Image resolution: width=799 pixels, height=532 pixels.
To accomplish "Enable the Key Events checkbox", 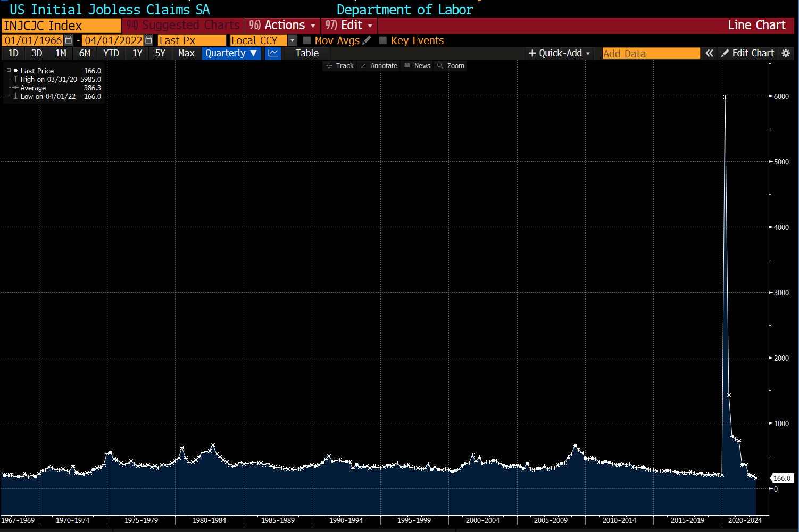I will pyautogui.click(x=382, y=40).
